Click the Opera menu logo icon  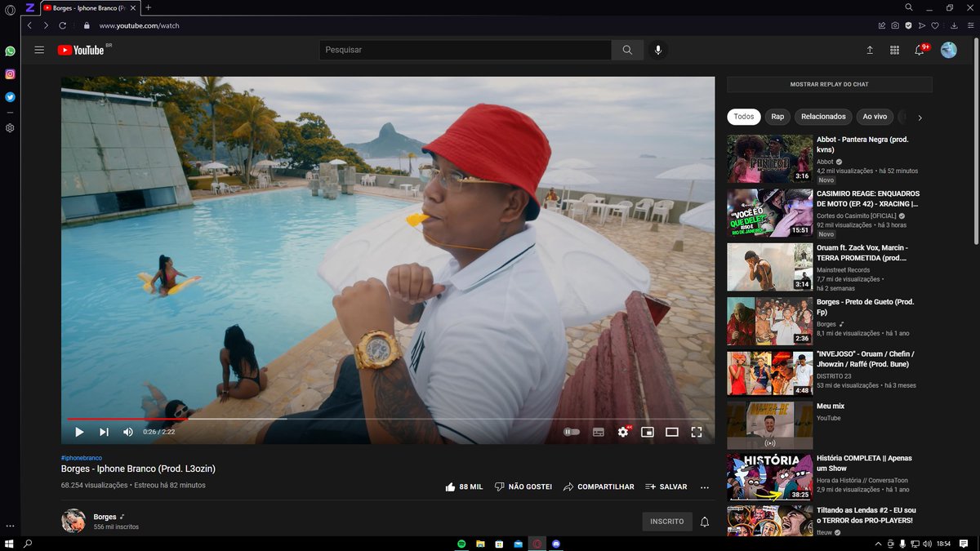point(10,9)
